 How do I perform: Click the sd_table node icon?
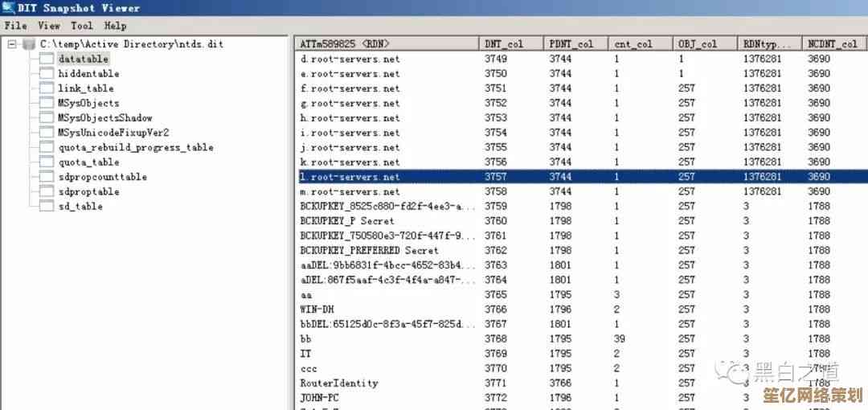tap(46, 207)
